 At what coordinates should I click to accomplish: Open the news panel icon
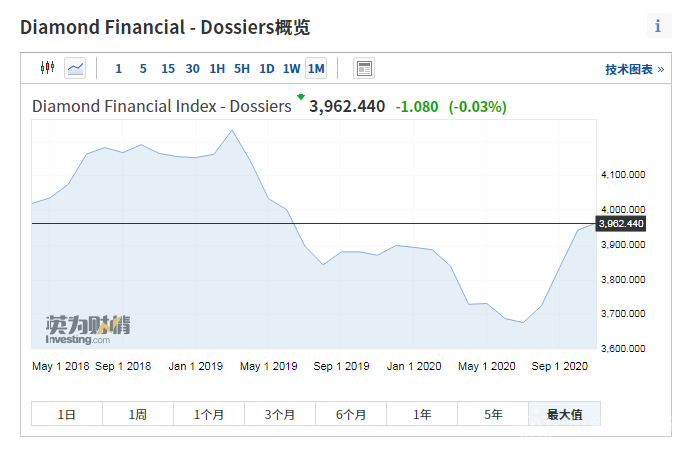[364, 68]
